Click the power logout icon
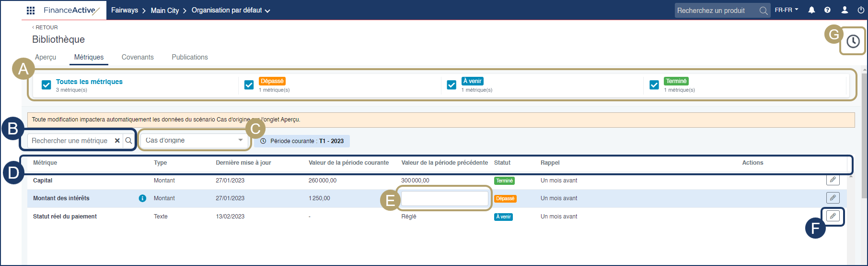 tap(861, 10)
